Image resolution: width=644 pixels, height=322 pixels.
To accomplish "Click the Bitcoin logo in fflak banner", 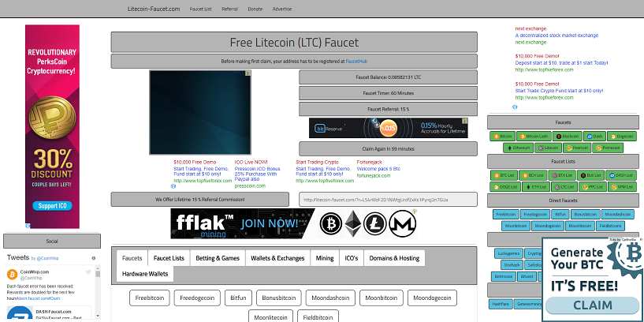I will (x=331, y=224).
